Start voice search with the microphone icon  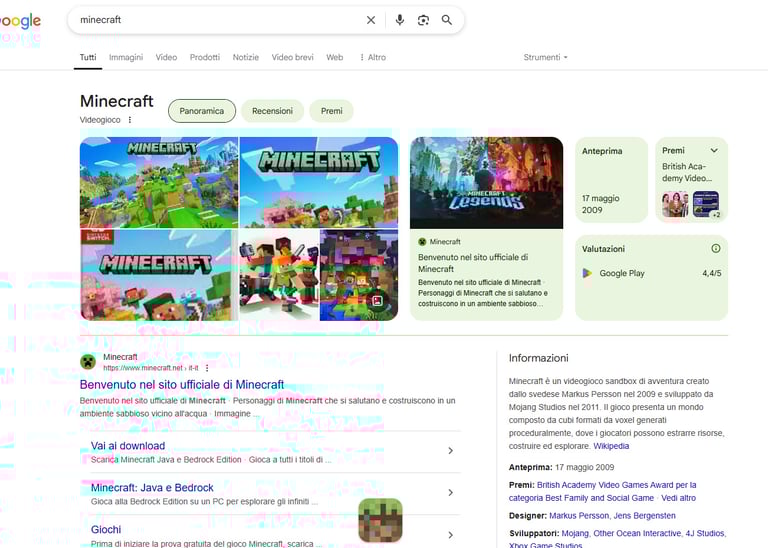click(400, 20)
